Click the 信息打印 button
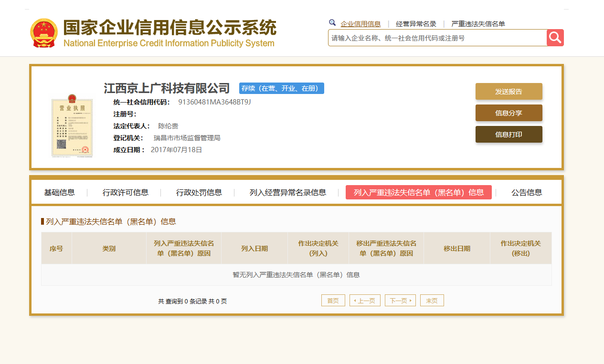The width and height of the screenshot is (604, 364). pyautogui.click(x=509, y=135)
